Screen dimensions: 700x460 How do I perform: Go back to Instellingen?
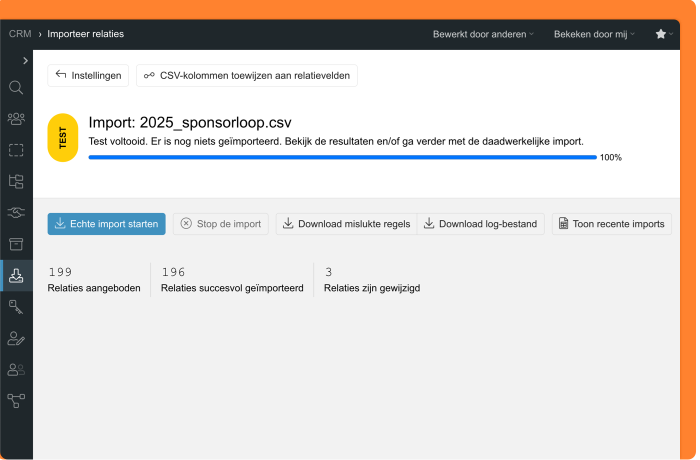[88, 75]
